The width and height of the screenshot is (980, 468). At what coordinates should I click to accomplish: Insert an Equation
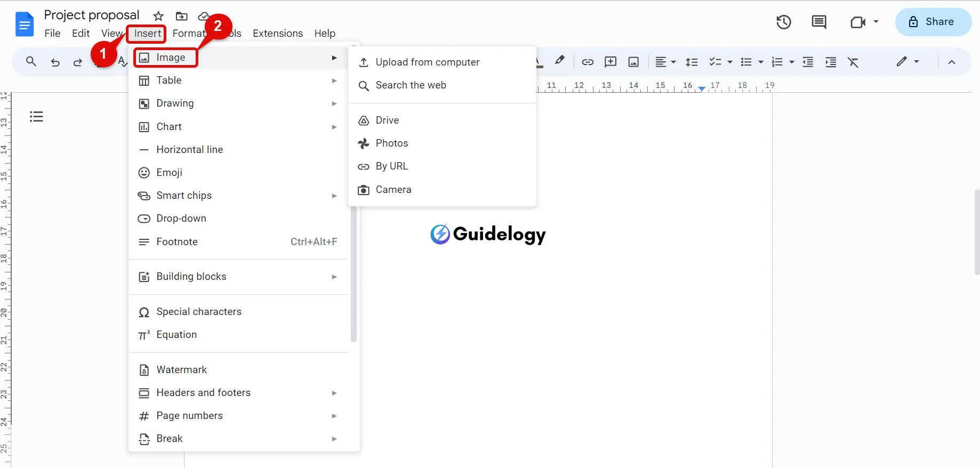(238, 335)
